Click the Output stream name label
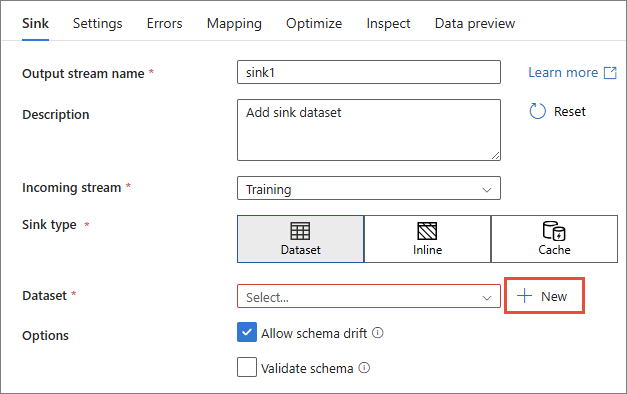 (x=83, y=74)
